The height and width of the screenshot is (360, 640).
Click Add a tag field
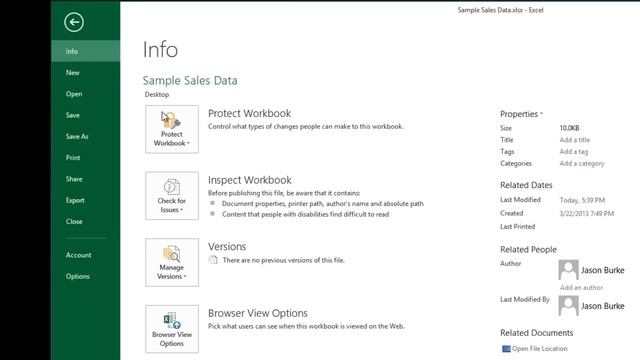[573, 151]
